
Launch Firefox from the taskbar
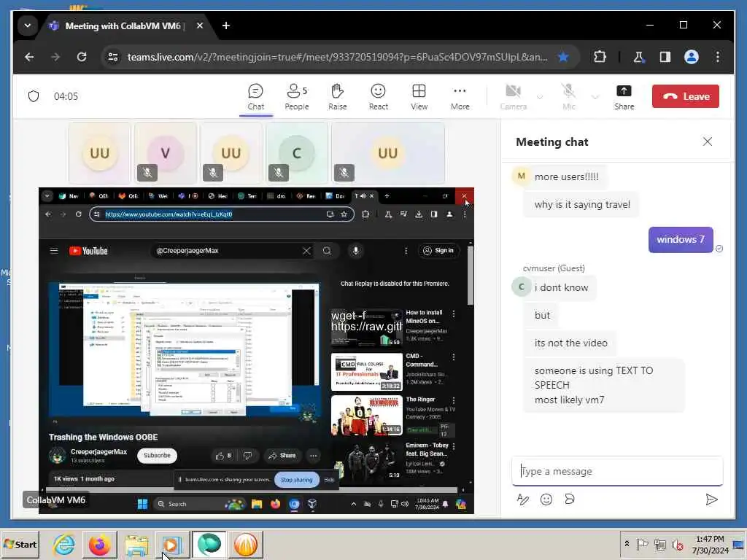click(x=99, y=544)
